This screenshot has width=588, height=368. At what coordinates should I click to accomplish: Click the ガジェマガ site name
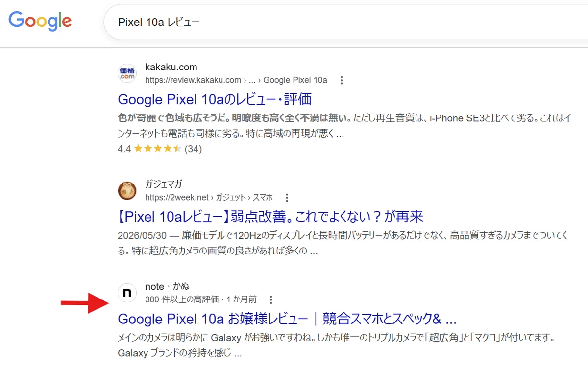[x=163, y=184]
